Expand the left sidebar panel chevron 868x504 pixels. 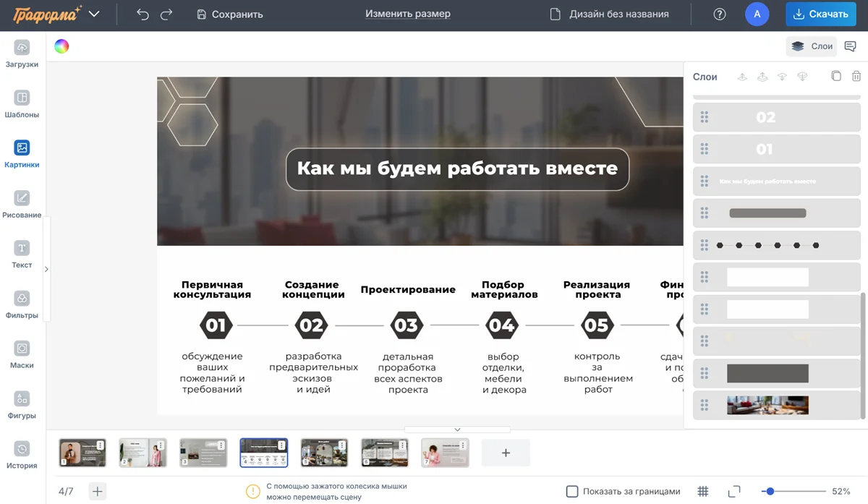46,269
